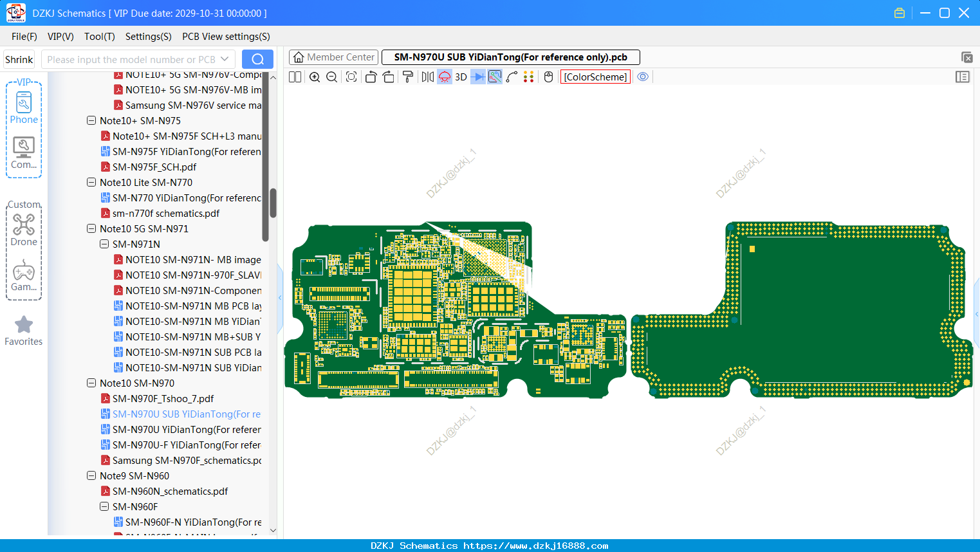
Task: Focus the model number search field
Action: pos(131,59)
